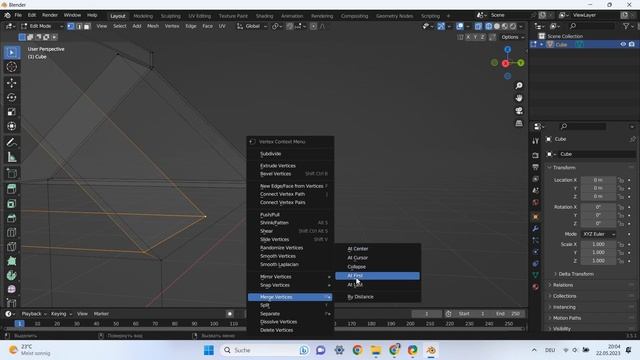The height and width of the screenshot is (360, 640).
Task: Toggle camera view icon
Action: tap(519, 111)
